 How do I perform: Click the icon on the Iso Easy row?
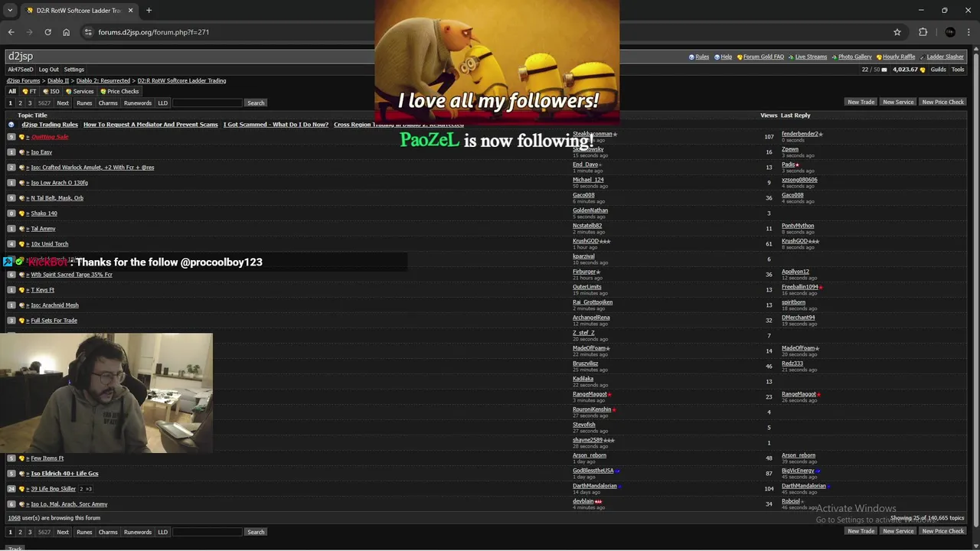coord(21,152)
